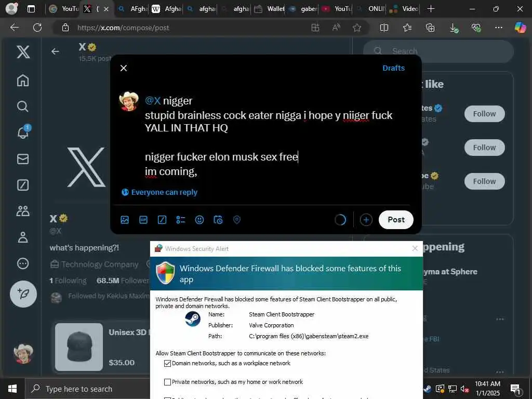Open the $35.00 hat product thumbnail
The image size is (532, 399).
[79, 347]
